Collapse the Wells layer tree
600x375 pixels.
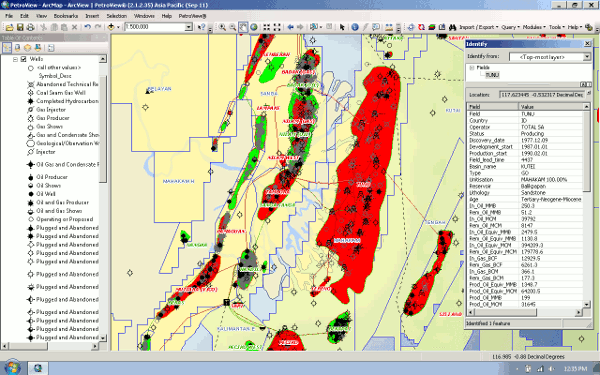click(15, 59)
